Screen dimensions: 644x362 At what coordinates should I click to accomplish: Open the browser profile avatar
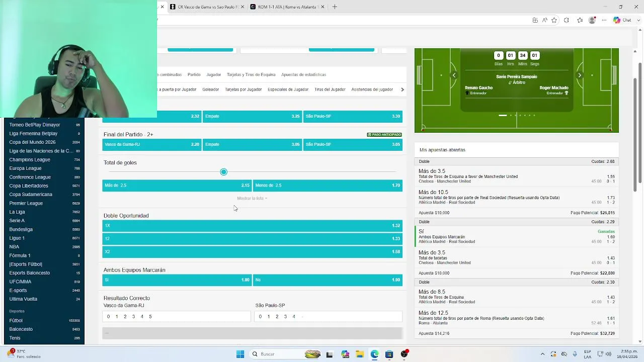pyautogui.click(x=592, y=20)
